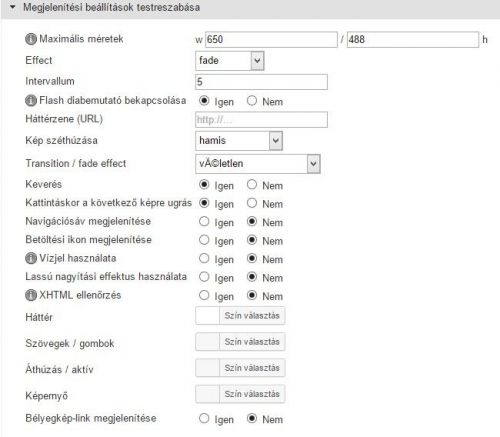Viewport: 500px width, 437px height.
Task: Select Nem for Keverés
Action: [x=252, y=184]
